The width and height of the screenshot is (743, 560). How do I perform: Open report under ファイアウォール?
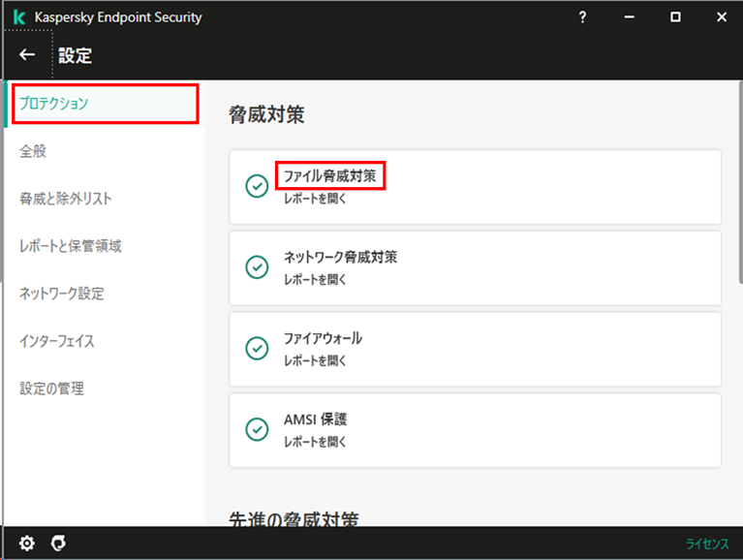click(315, 360)
